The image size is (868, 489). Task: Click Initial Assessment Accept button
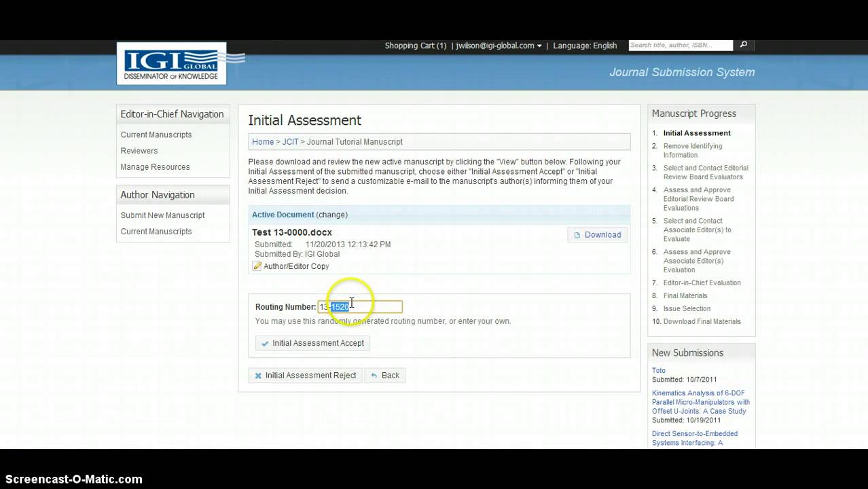(x=312, y=343)
